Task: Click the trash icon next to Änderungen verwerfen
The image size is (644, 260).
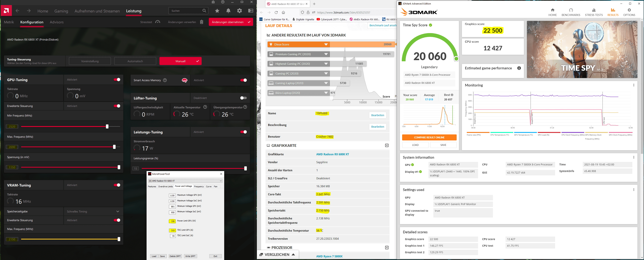Action: pyautogui.click(x=201, y=22)
